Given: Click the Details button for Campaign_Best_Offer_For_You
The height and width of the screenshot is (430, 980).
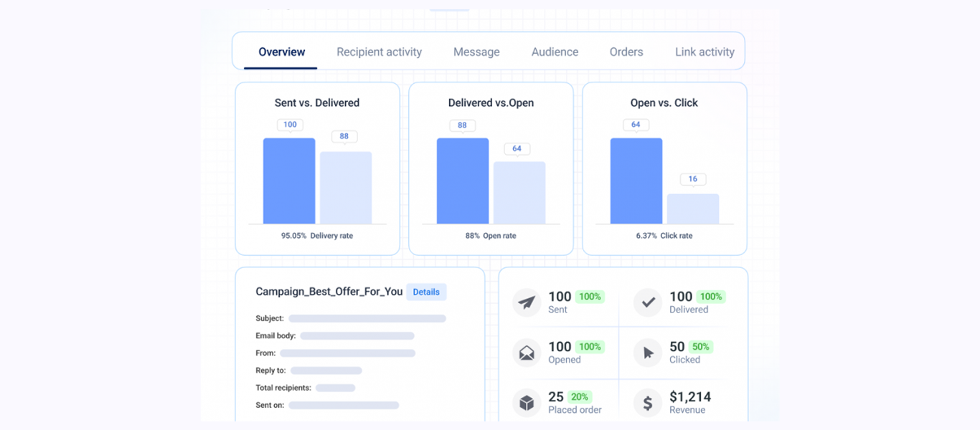Looking at the screenshot, I should [x=426, y=292].
